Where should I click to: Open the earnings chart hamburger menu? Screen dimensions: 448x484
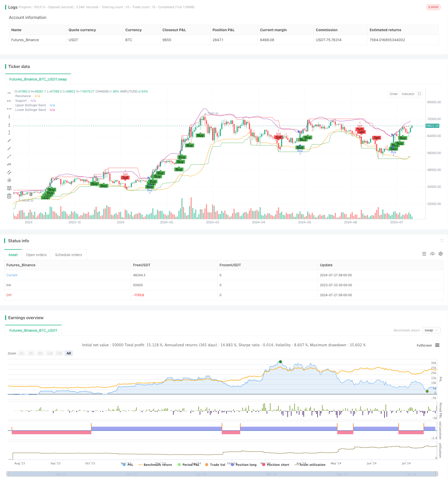pyautogui.click(x=437, y=345)
